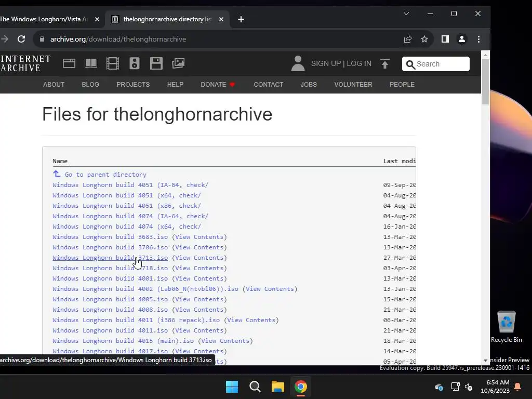Image resolution: width=532 pixels, height=399 pixels.
Task: Open the PEOPLE menu item
Action: [x=402, y=85]
